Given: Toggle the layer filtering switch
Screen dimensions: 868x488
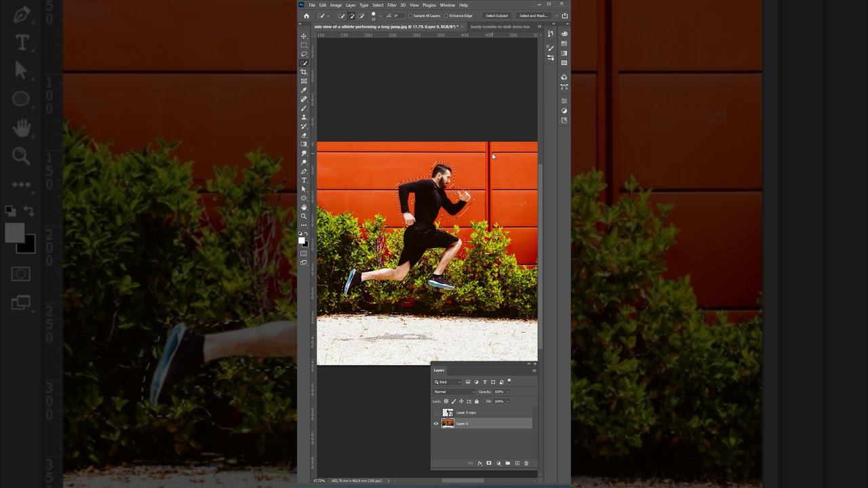Looking at the screenshot, I should pos(509,381).
